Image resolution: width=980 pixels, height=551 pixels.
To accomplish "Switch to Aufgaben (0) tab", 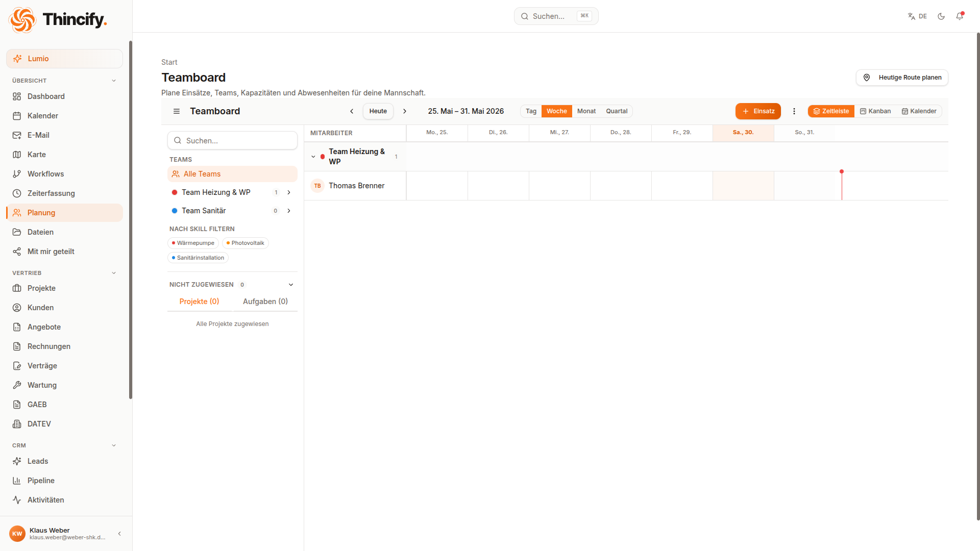I will 265,302.
